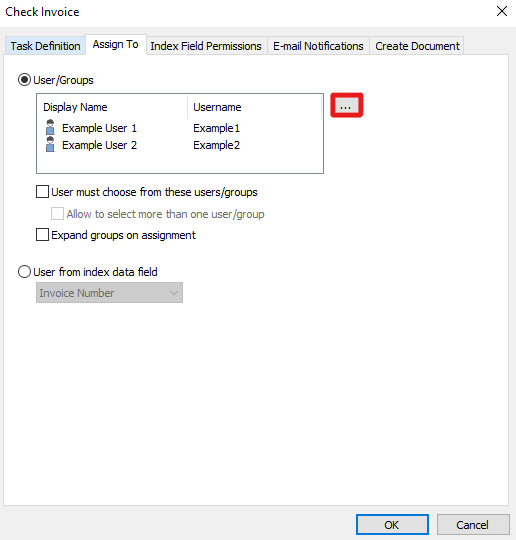Select the Assign To tab
This screenshot has width=516, height=540.
(x=116, y=44)
